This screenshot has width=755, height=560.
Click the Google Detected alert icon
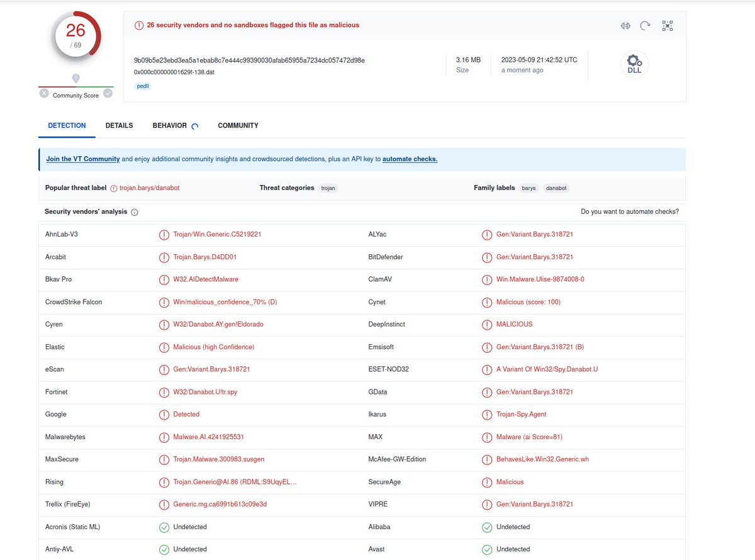tap(164, 415)
